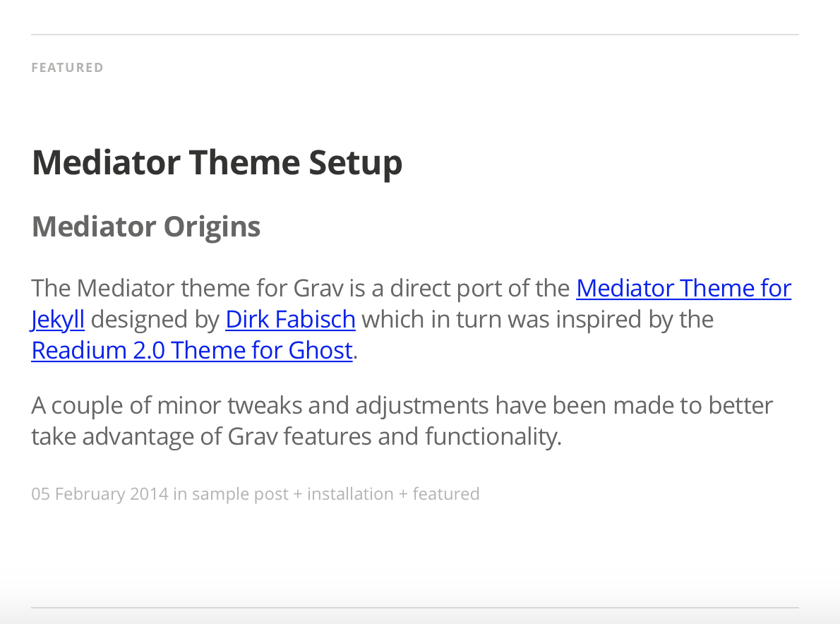Click the "A couple of minor tweaks" line
This screenshot has width=840, height=624.
(402, 405)
